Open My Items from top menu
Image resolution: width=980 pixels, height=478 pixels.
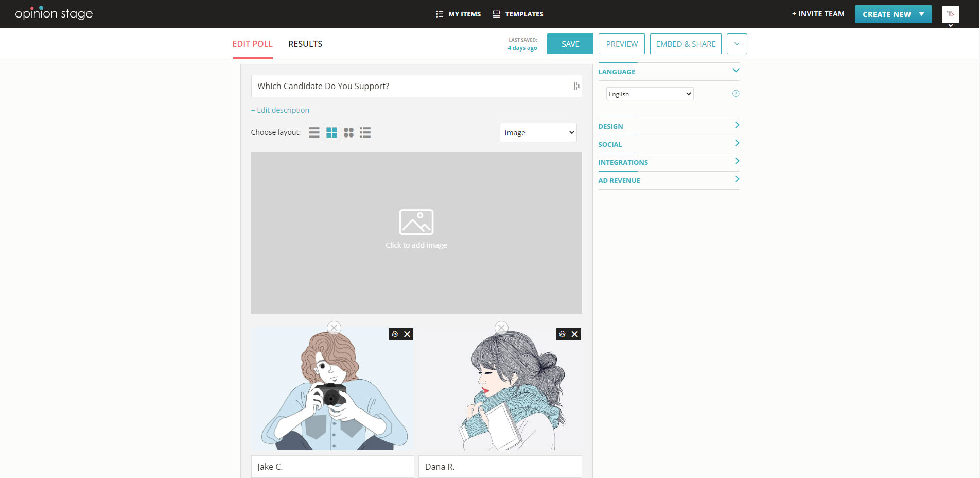click(x=459, y=14)
